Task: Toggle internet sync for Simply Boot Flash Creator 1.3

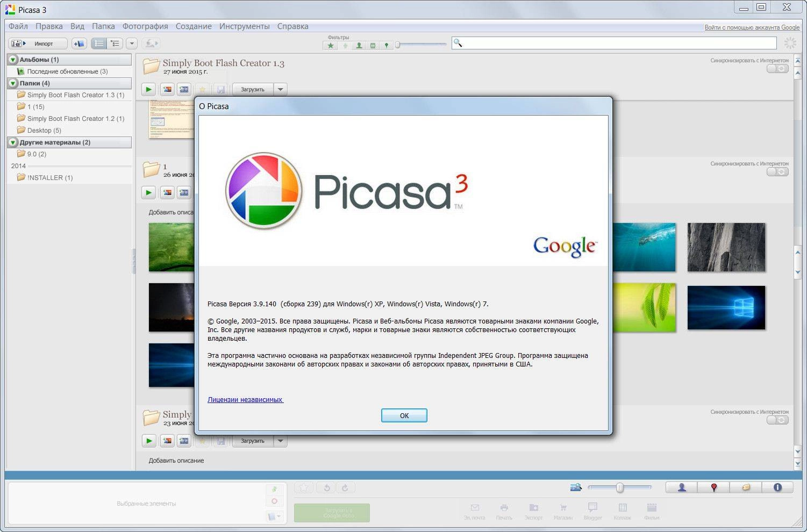Action: pos(777,69)
